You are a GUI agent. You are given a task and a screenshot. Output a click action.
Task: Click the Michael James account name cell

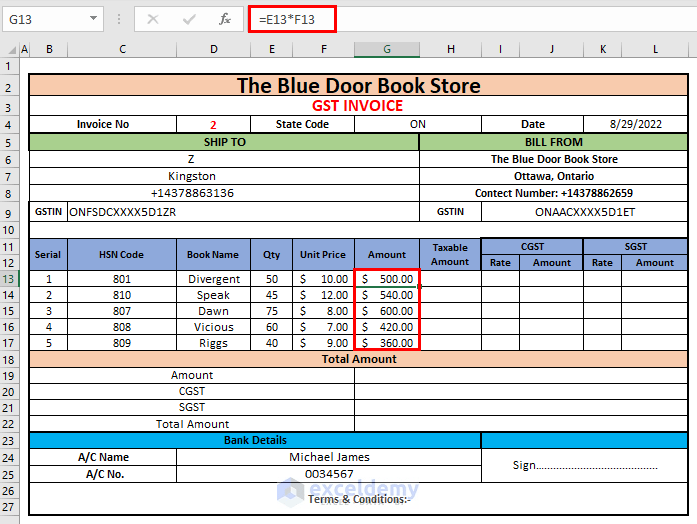(329, 457)
